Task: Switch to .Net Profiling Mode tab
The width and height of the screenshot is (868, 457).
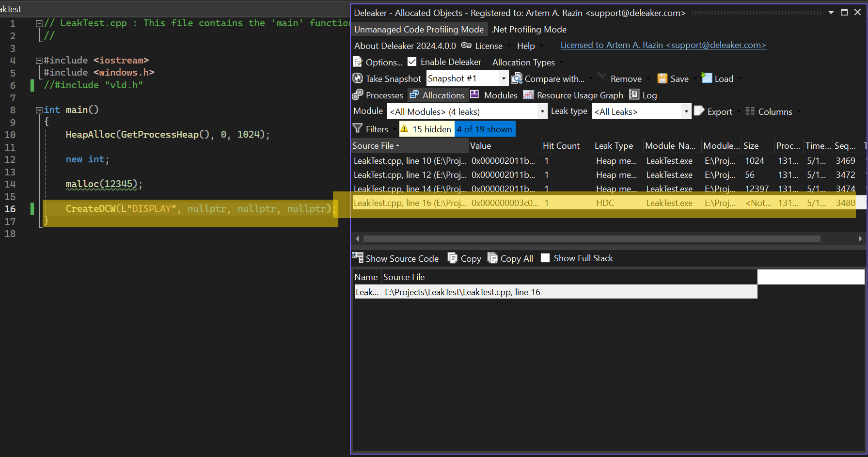Action: (529, 30)
